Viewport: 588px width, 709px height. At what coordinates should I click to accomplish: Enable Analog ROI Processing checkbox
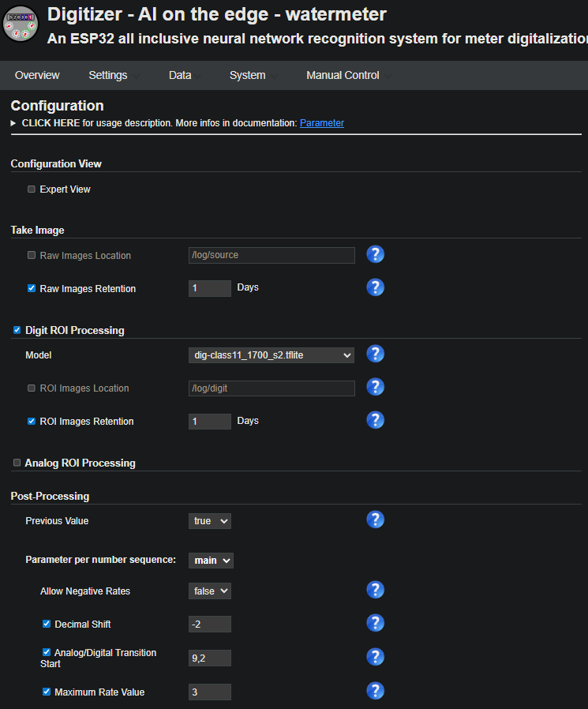click(x=17, y=463)
